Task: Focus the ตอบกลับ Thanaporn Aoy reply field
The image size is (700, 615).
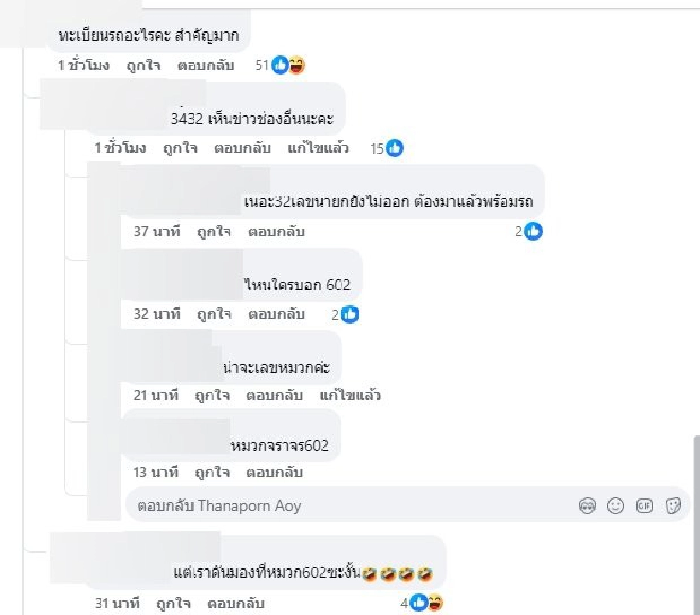Action: pyautogui.click(x=350, y=506)
